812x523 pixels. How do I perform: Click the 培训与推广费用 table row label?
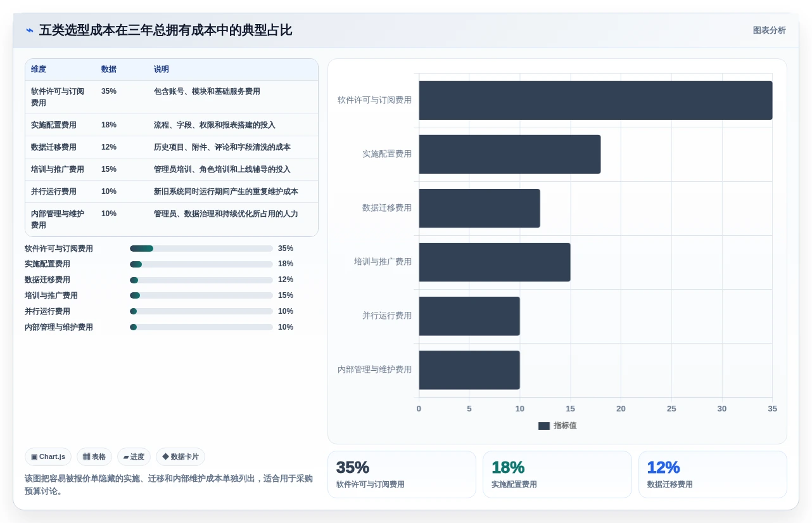pyautogui.click(x=58, y=169)
